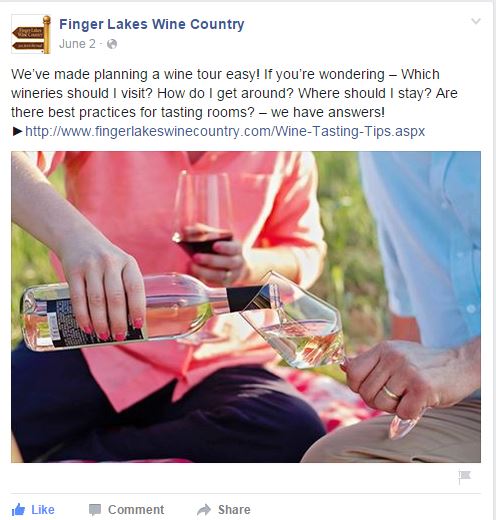Click the red wine glass in the photo
Image resolution: width=496 pixels, height=520 pixels.
pos(202,213)
